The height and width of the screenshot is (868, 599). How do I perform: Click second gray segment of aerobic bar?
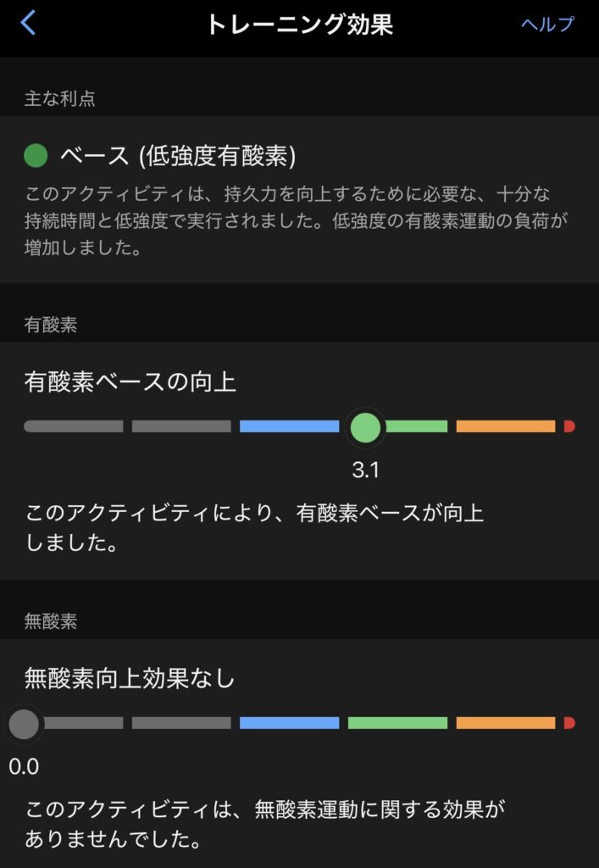pos(181,426)
